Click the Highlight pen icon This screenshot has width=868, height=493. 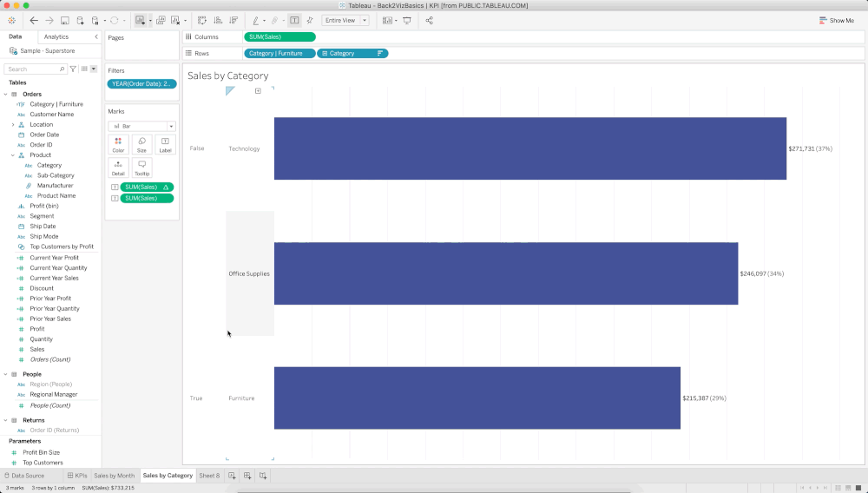[x=256, y=21]
